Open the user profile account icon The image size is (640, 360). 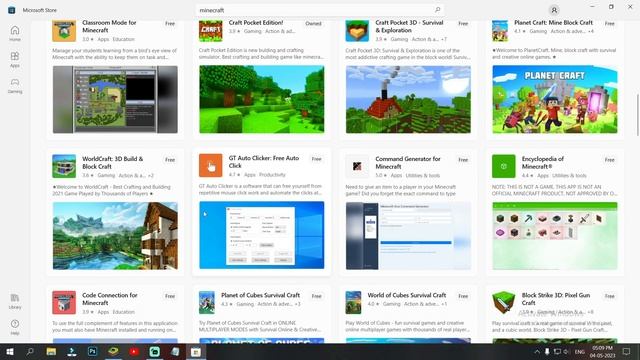pyautogui.click(x=554, y=10)
